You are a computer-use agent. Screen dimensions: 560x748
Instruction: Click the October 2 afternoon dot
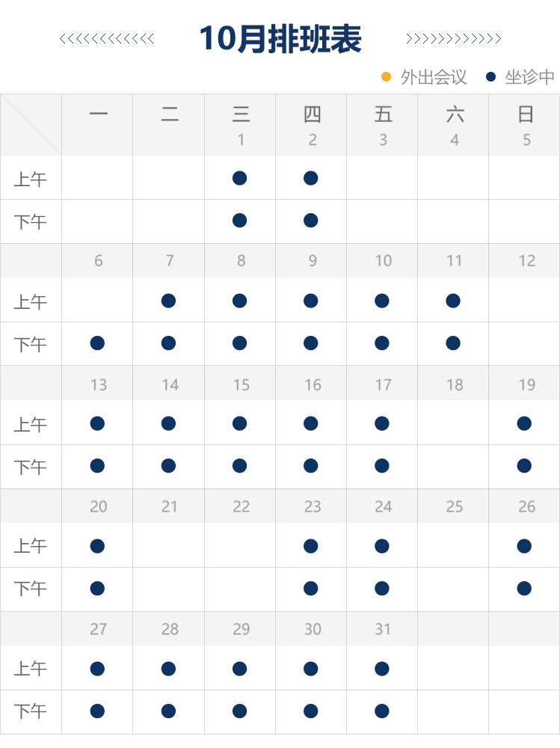point(311,221)
